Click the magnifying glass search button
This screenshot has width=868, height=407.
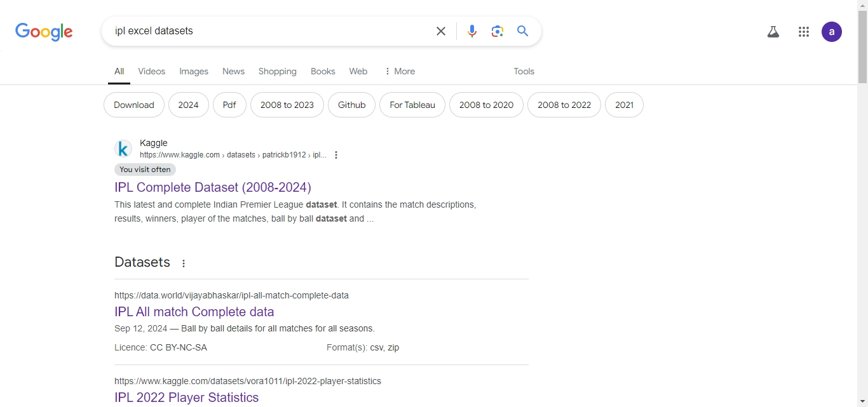[x=523, y=31]
